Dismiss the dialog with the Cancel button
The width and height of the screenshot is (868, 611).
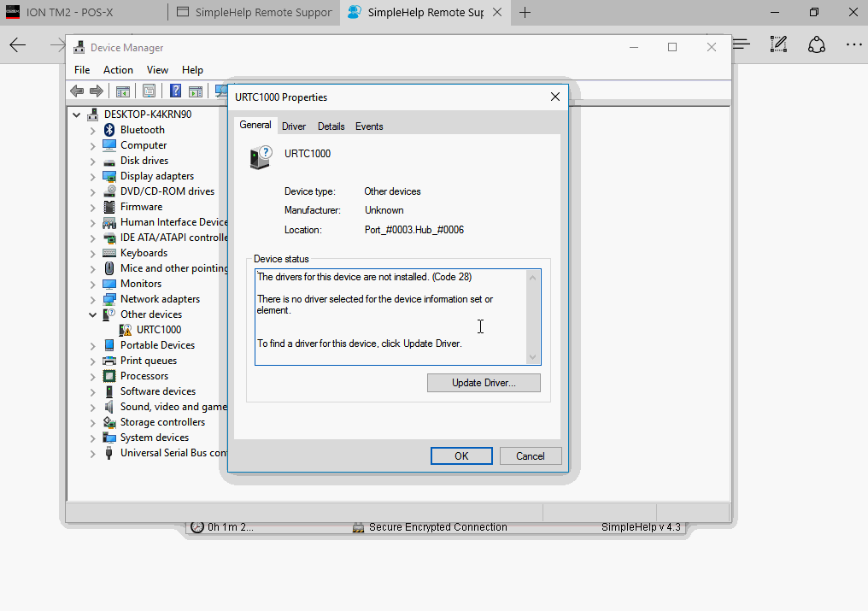coord(531,455)
